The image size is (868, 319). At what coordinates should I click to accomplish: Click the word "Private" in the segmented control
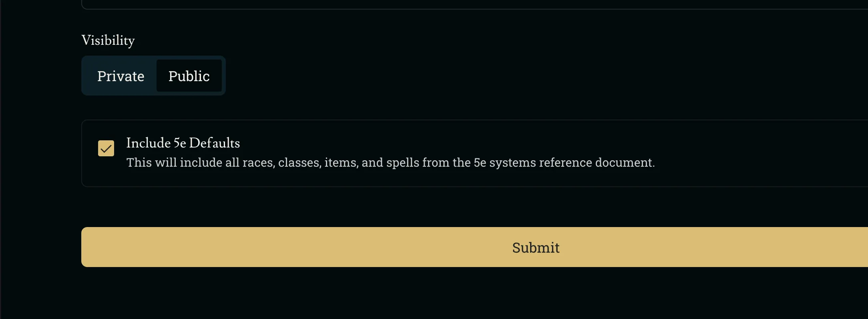(x=121, y=76)
